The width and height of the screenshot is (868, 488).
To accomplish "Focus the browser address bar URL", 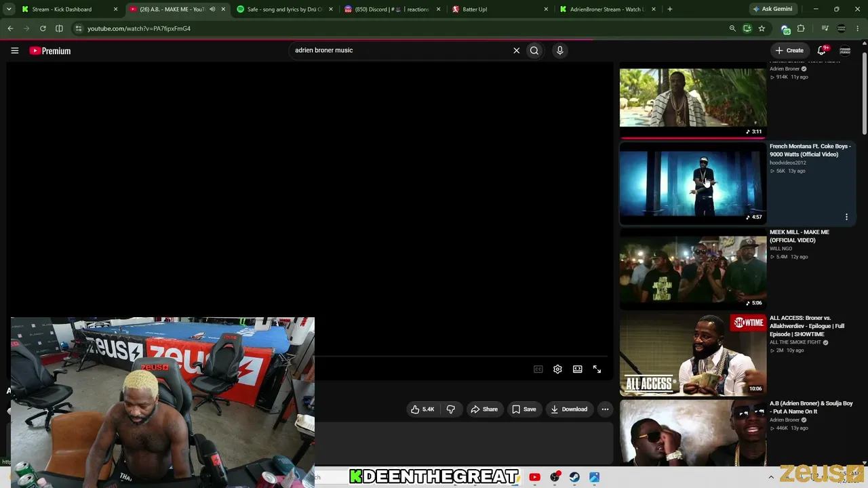I will coord(138,28).
